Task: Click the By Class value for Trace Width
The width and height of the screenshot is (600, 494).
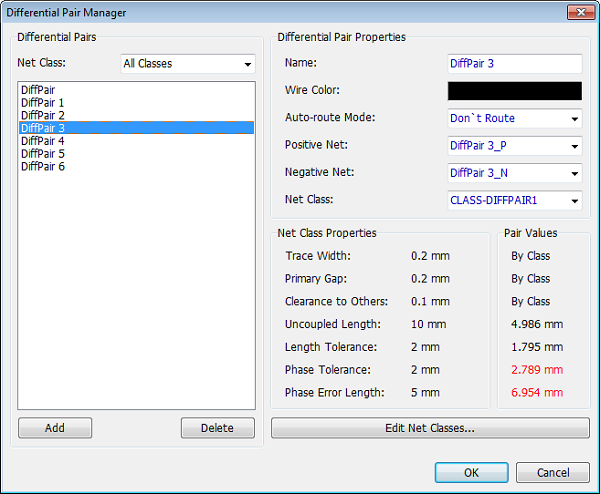Action: coord(530,256)
